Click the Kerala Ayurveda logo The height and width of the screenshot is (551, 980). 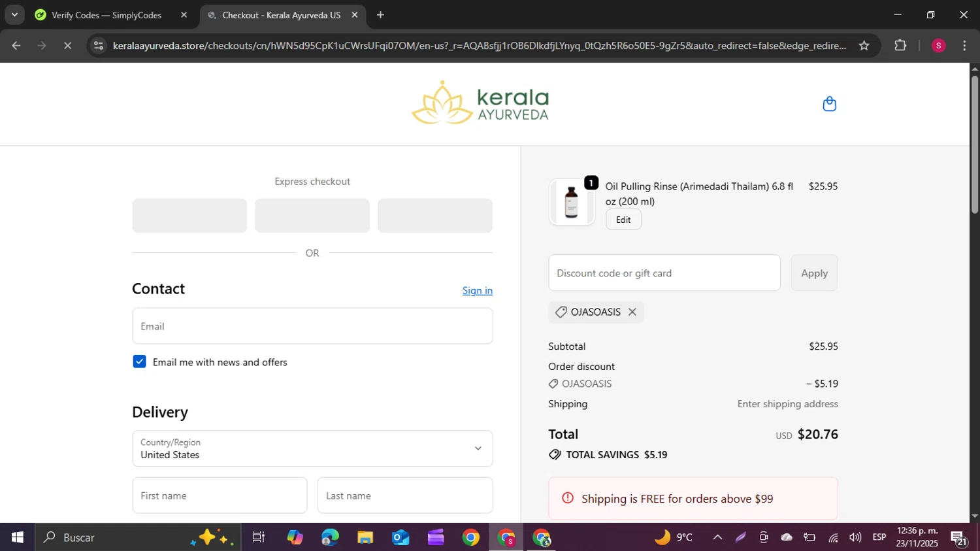click(x=480, y=103)
